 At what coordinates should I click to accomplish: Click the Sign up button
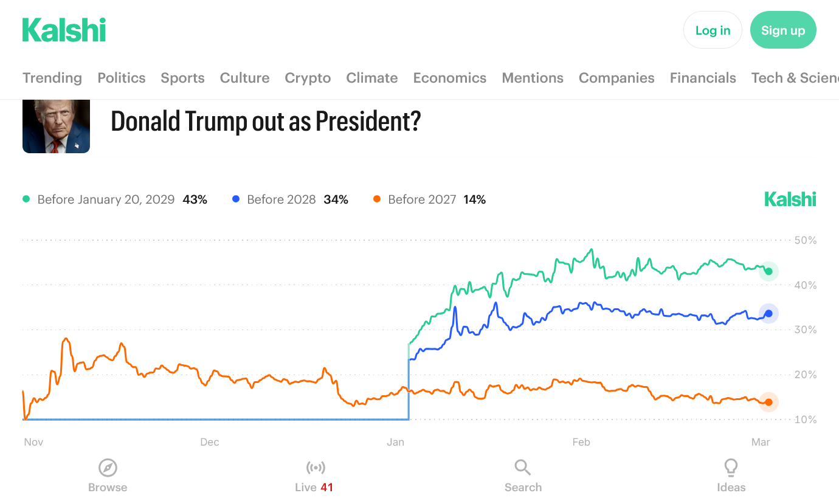click(x=783, y=30)
